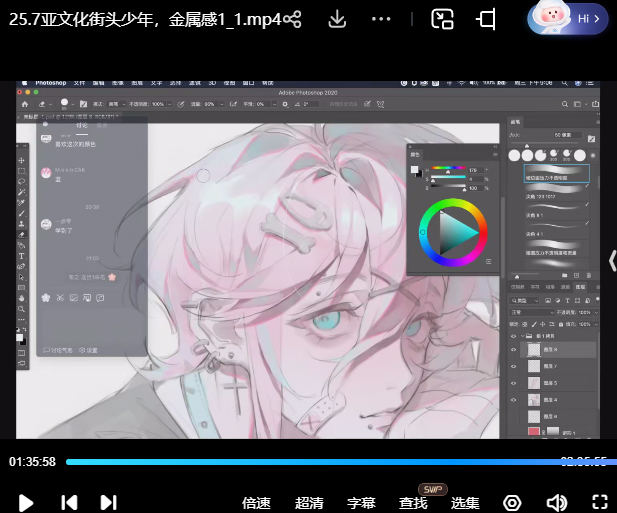Mute the video volume
The height and width of the screenshot is (513, 617).
557,502
